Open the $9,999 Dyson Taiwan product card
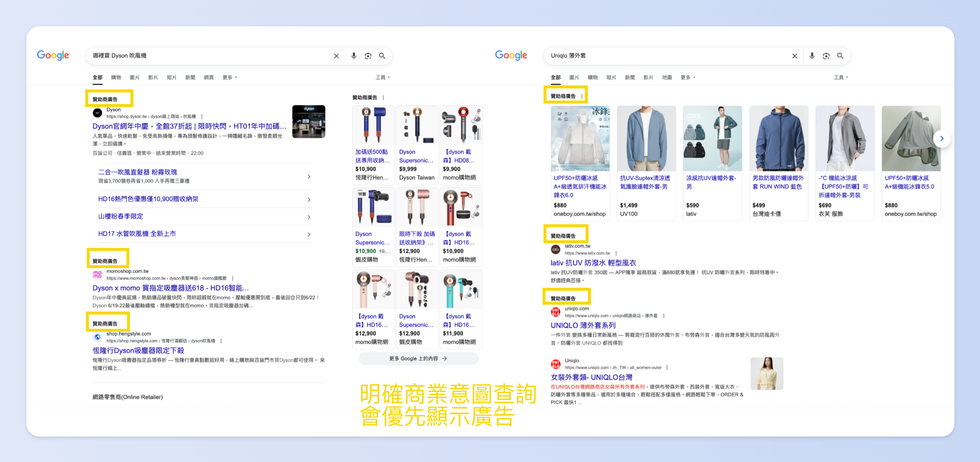This screenshot has height=462, width=980. (417, 145)
